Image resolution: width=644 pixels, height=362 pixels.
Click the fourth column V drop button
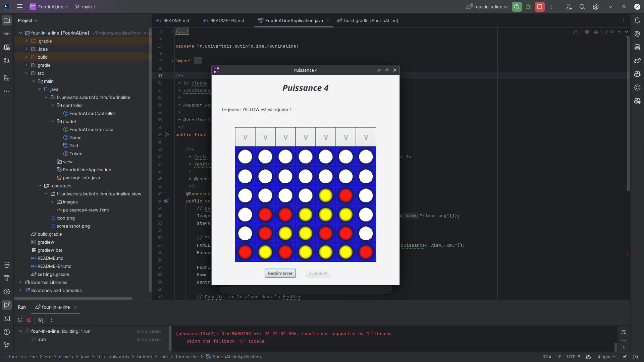tap(306, 137)
